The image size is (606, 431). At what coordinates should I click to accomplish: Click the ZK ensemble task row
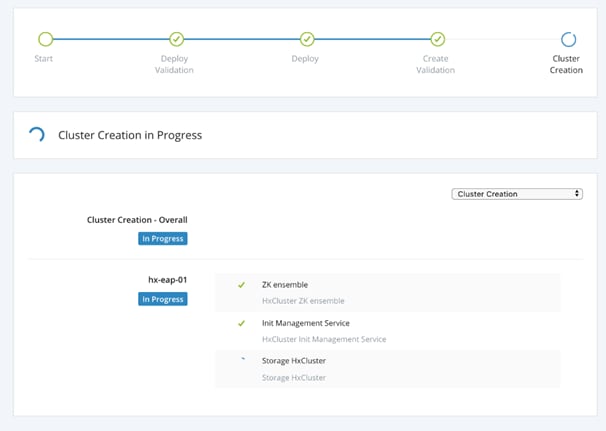click(388, 293)
